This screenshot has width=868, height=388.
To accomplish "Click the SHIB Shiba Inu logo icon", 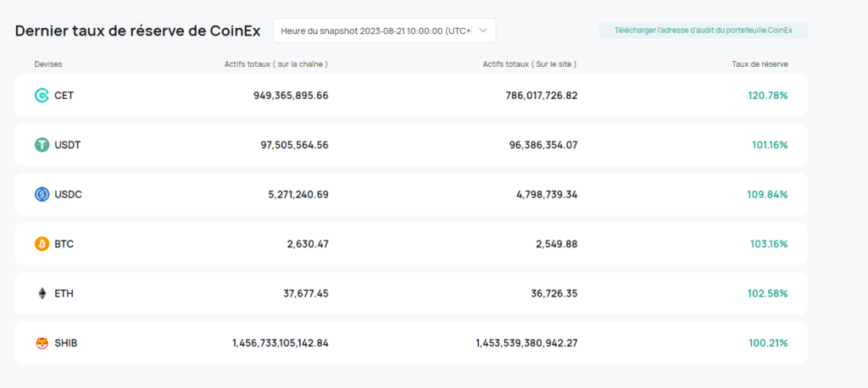I will pyautogui.click(x=42, y=343).
